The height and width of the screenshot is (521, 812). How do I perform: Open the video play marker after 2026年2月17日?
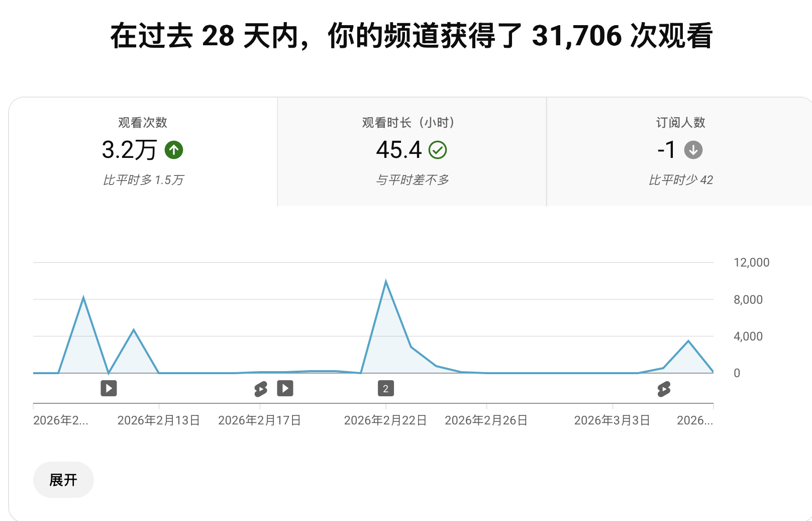coord(285,388)
